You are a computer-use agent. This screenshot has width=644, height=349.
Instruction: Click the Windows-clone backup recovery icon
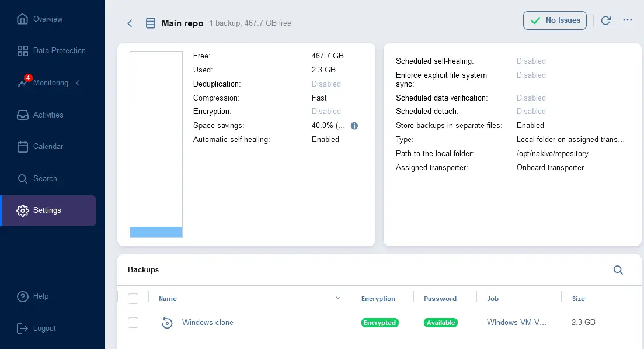click(x=167, y=323)
